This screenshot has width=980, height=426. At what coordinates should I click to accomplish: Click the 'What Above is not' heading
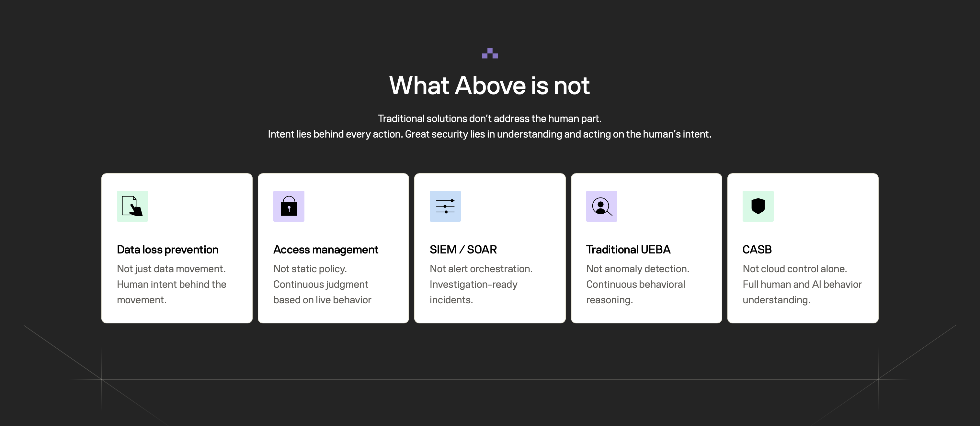(x=490, y=85)
